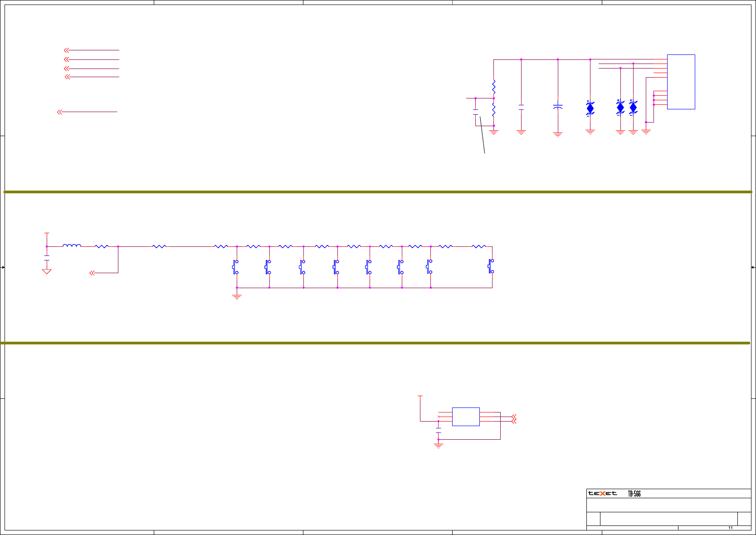Select the lower resistor of the vertical divider
This screenshot has height=535, width=756.
point(494,109)
